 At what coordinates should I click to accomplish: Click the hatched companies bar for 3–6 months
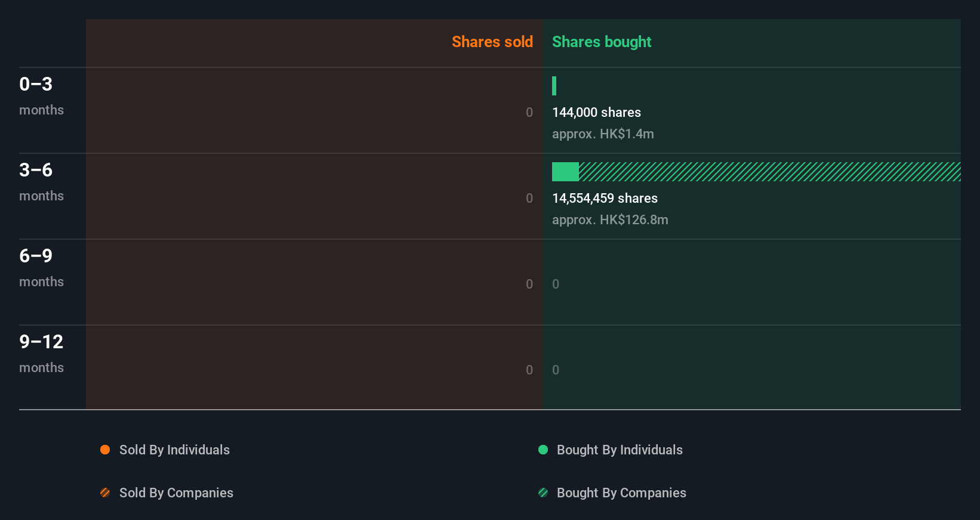click(x=769, y=172)
